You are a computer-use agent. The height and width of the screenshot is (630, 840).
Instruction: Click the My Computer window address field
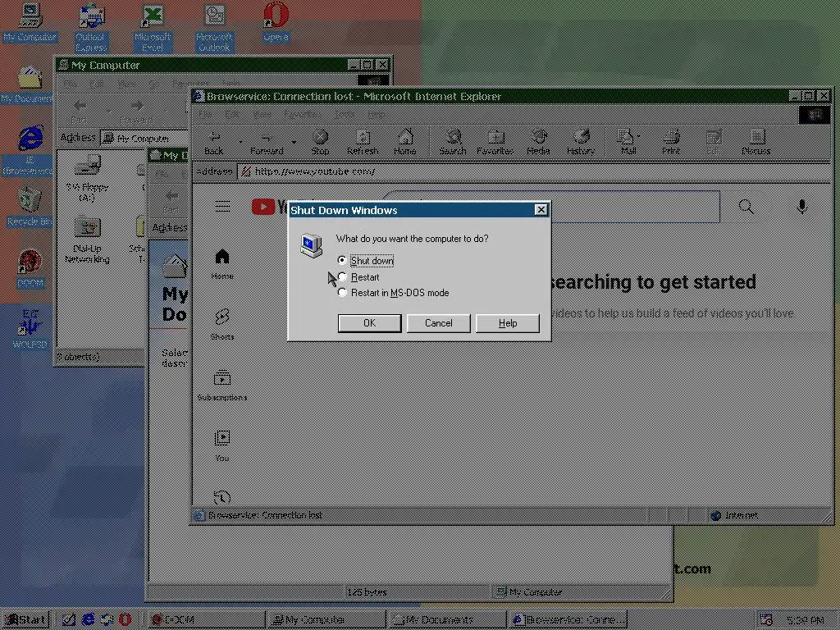click(x=144, y=138)
